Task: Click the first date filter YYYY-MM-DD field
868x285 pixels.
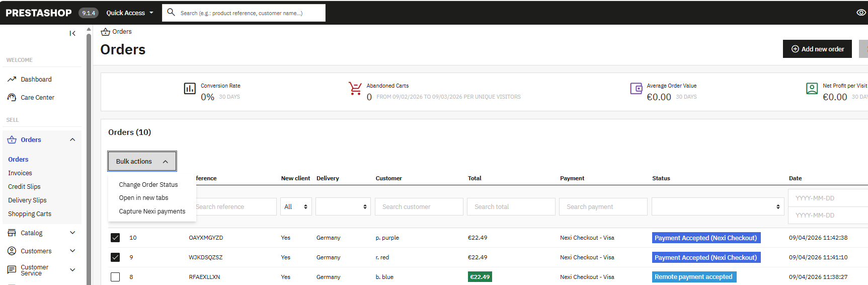Action: coord(828,198)
